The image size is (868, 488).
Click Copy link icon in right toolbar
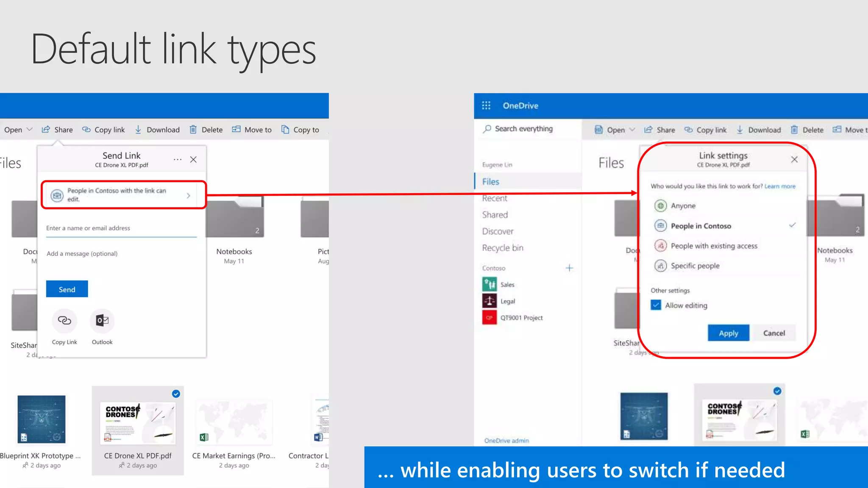tap(689, 130)
